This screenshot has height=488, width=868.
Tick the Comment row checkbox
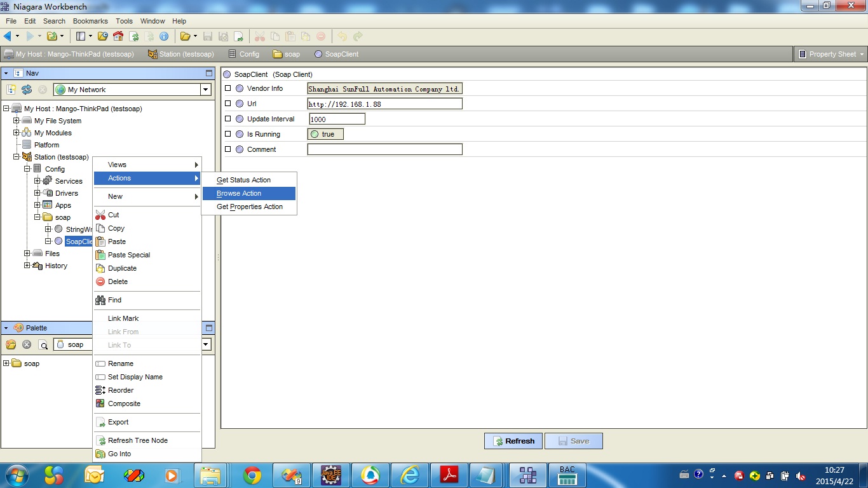coord(228,149)
